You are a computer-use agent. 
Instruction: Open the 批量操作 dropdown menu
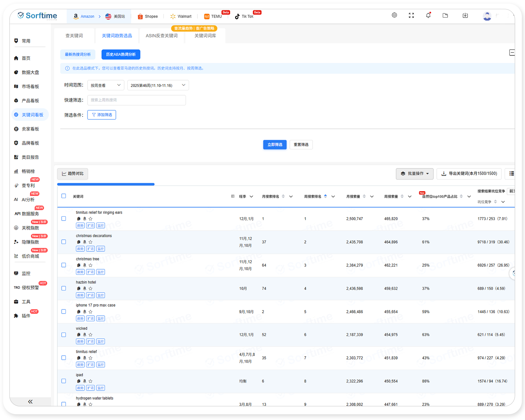414,174
